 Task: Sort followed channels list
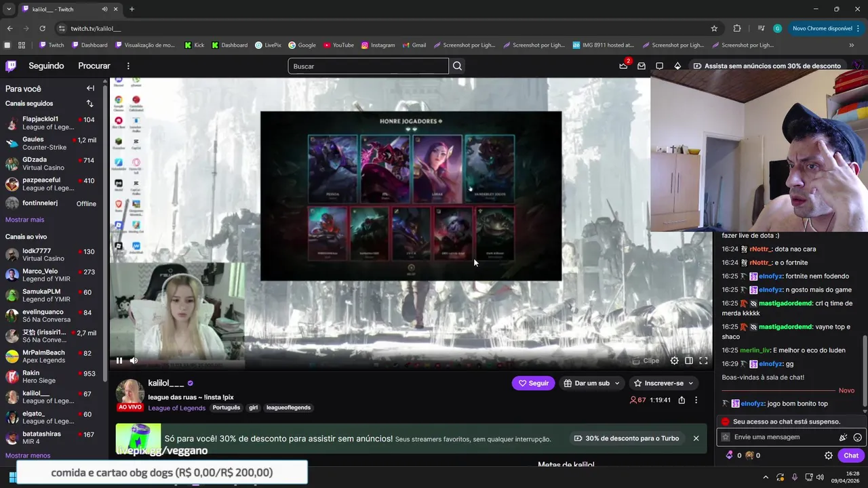(90, 104)
